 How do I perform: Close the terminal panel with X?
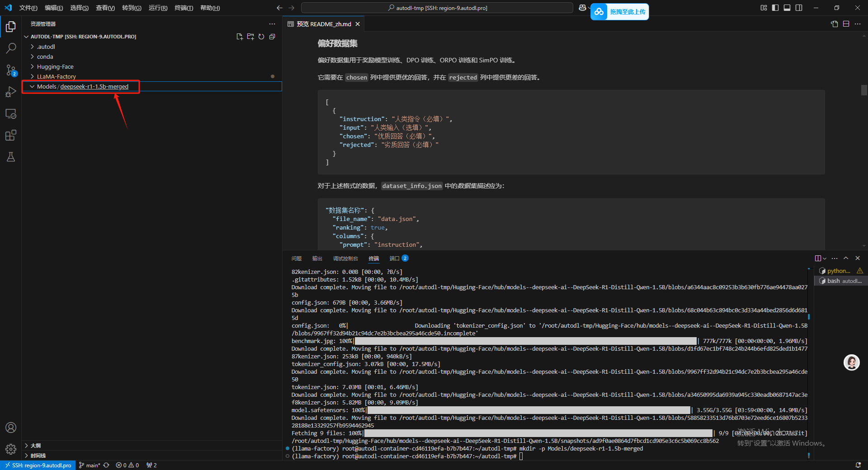click(858, 258)
